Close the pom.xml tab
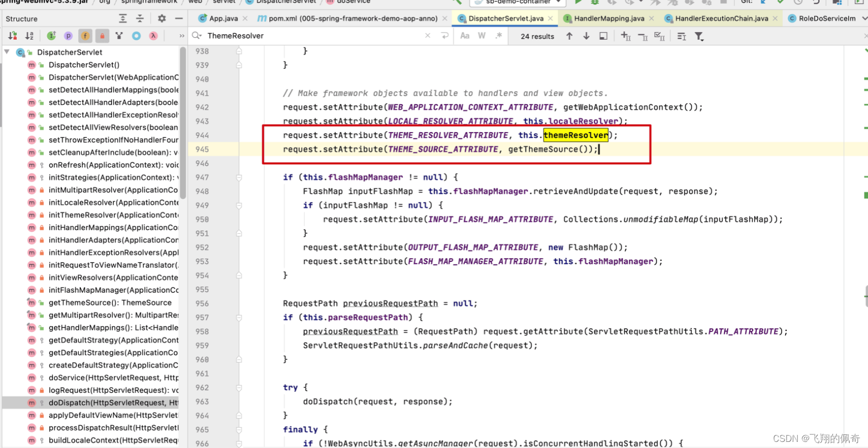This screenshot has width=868, height=448. click(x=445, y=18)
